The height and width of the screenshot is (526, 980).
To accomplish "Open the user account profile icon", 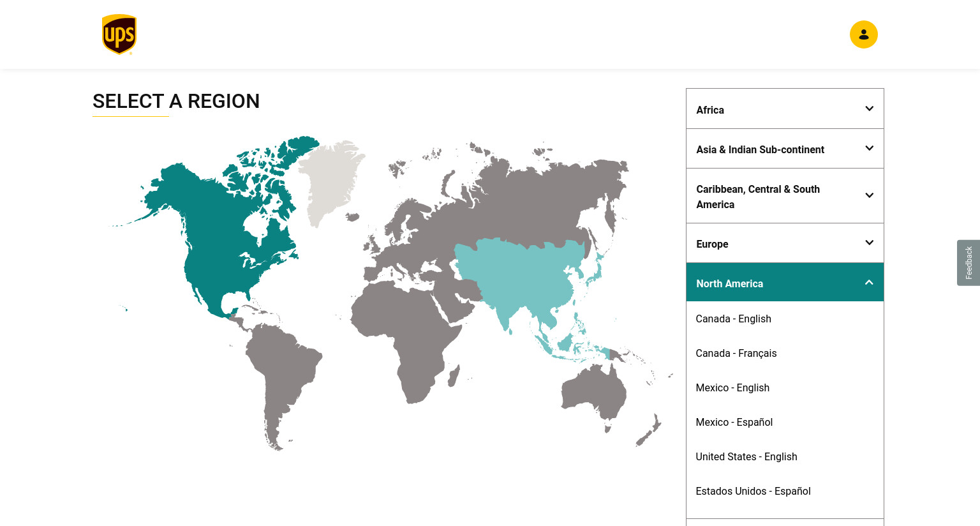I will [864, 34].
